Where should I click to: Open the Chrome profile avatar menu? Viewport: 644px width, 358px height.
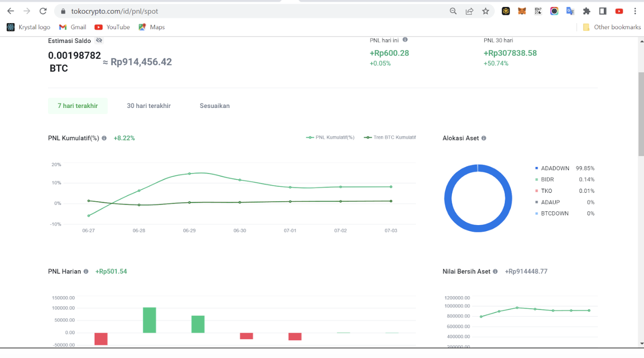(x=554, y=11)
